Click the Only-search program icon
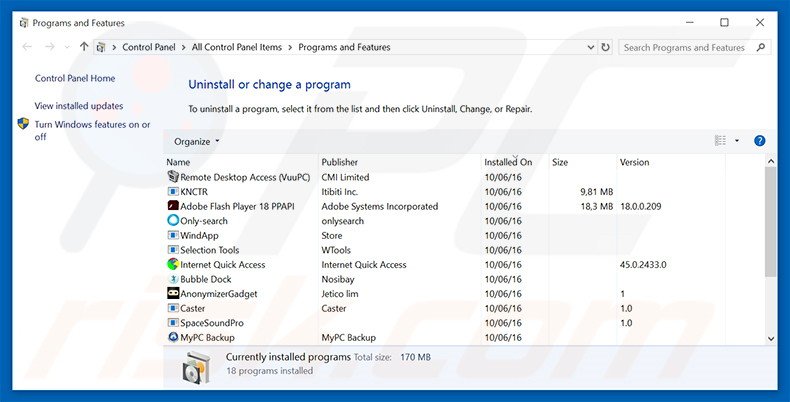This screenshot has height=402, width=790. tap(173, 220)
